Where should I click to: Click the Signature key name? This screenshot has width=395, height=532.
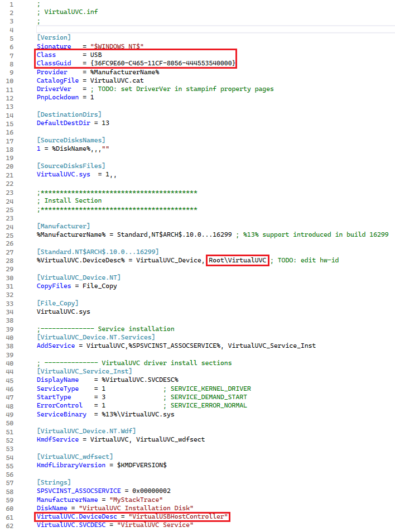tap(54, 46)
